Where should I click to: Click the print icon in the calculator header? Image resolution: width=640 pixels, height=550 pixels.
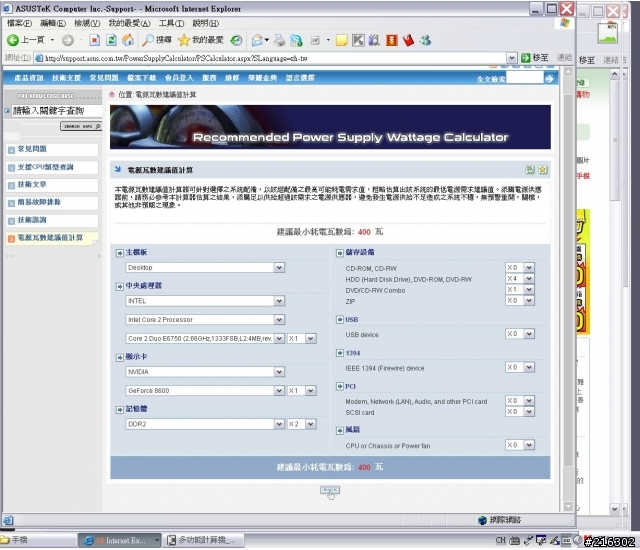[x=530, y=170]
